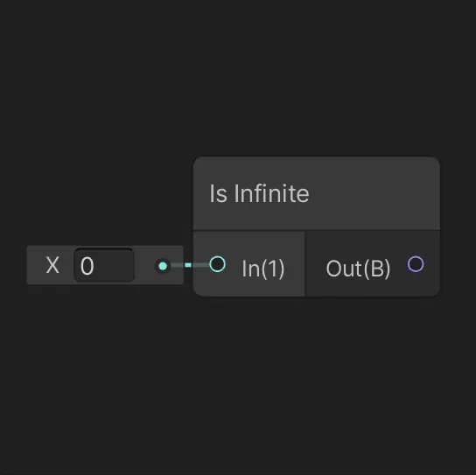Select the Is Infinite node title
This screenshot has height=475, width=476.
point(259,193)
